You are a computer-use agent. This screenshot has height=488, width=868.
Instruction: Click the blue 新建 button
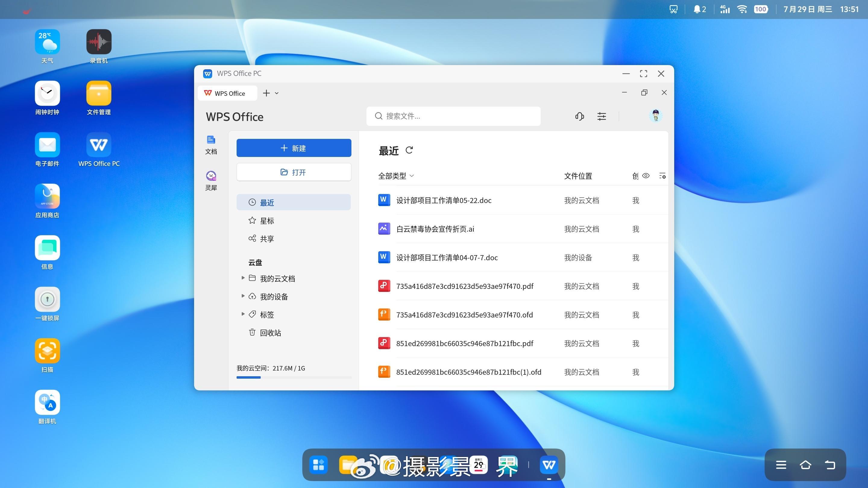pos(294,148)
